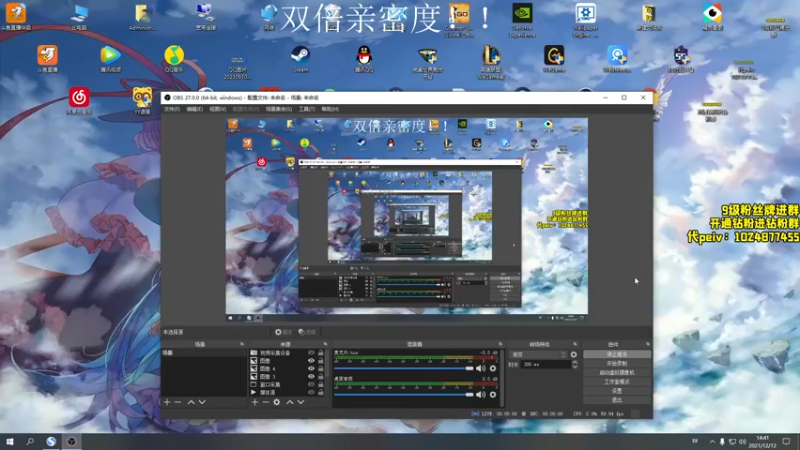
Task: Show the 窗口采集 source
Action: pos(311,384)
